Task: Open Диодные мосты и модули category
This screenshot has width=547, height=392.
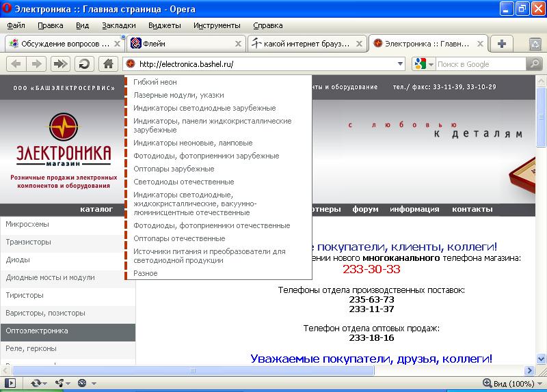Action: click(68, 278)
